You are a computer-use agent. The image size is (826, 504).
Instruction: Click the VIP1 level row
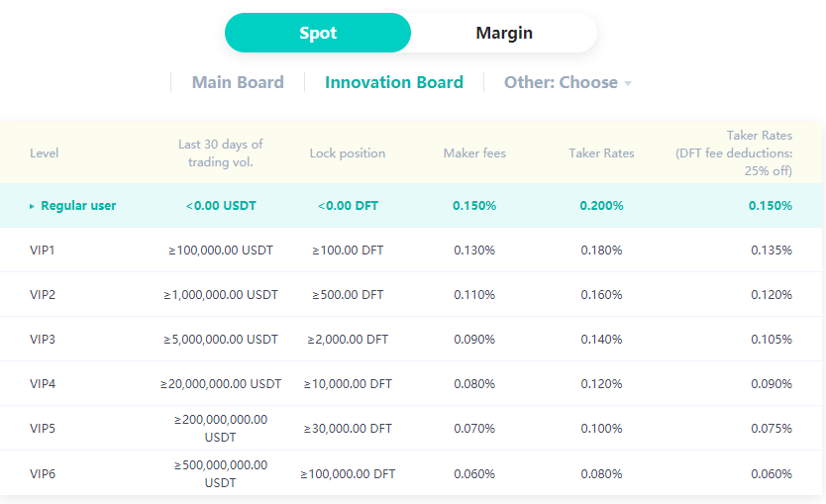[43, 251]
